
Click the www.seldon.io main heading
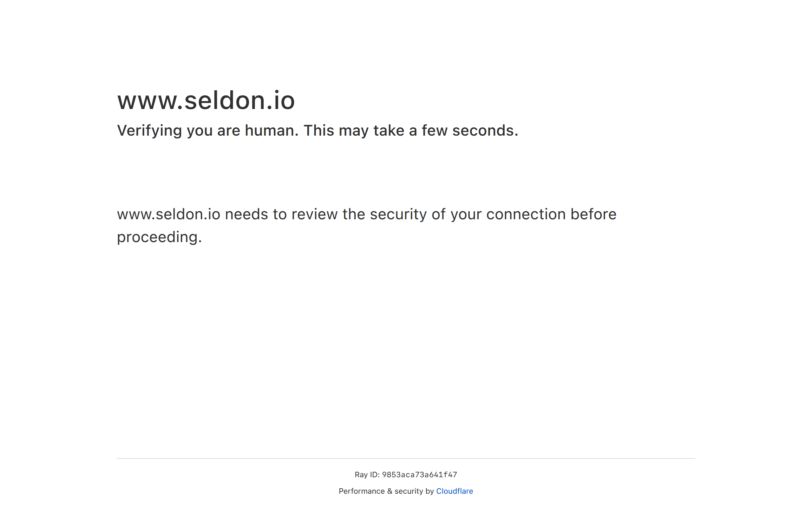[x=206, y=100]
